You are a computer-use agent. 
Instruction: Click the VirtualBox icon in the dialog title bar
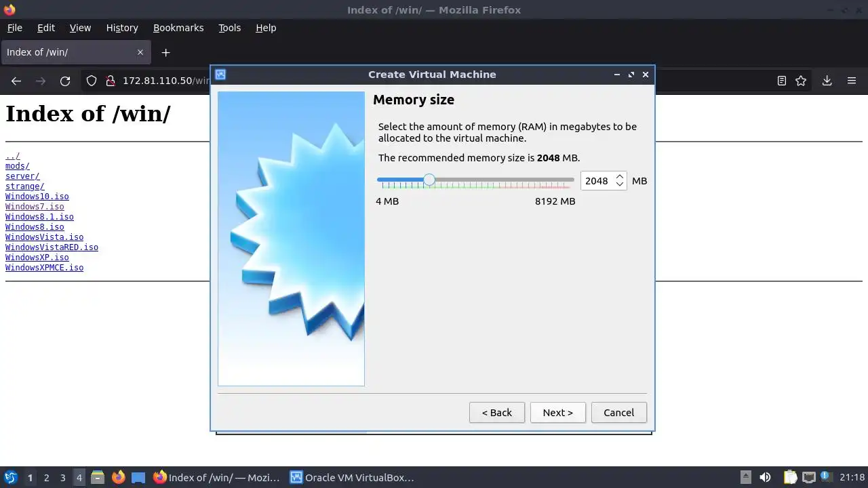coord(220,75)
